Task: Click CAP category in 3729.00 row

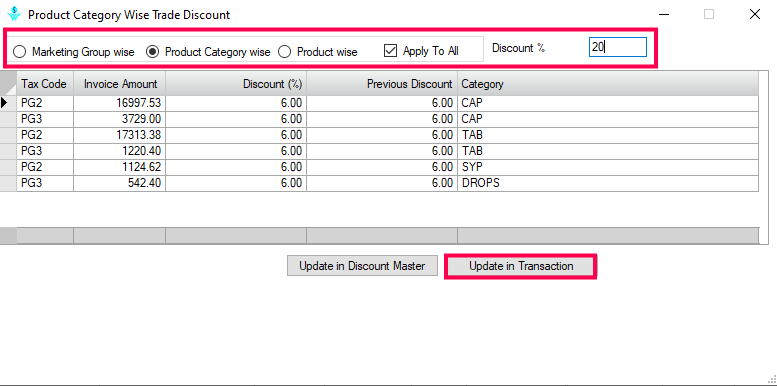Action: coord(608,119)
